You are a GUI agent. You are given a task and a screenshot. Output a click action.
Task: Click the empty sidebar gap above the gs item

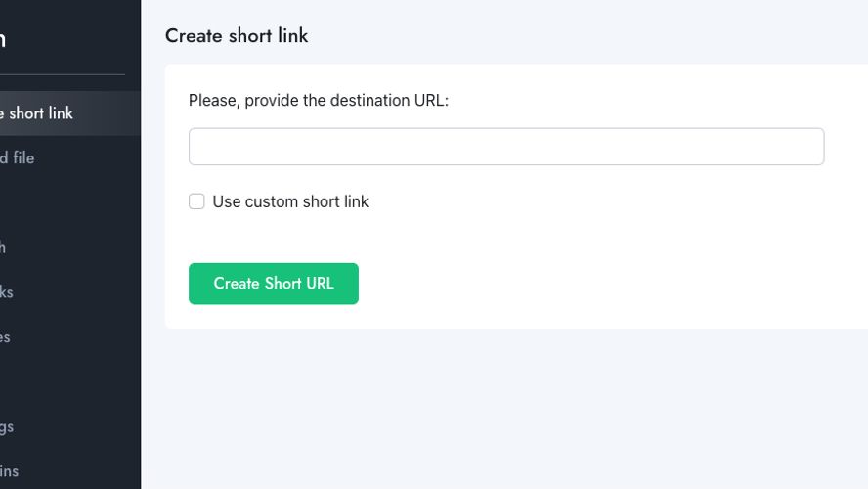[70, 381]
